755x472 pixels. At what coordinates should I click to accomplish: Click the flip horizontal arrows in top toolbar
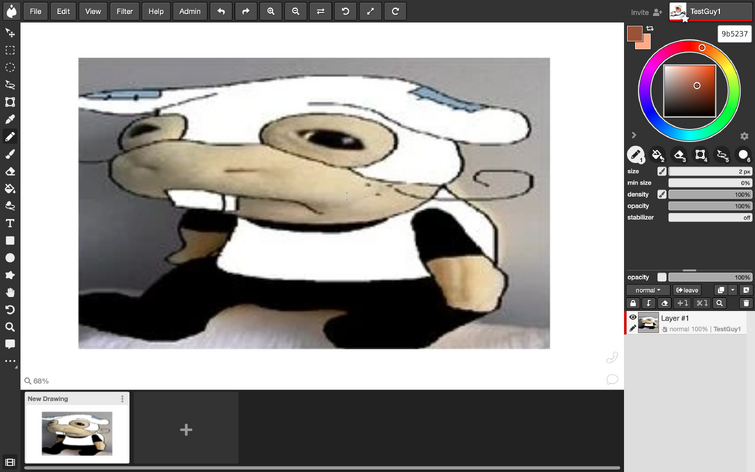pos(321,11)
